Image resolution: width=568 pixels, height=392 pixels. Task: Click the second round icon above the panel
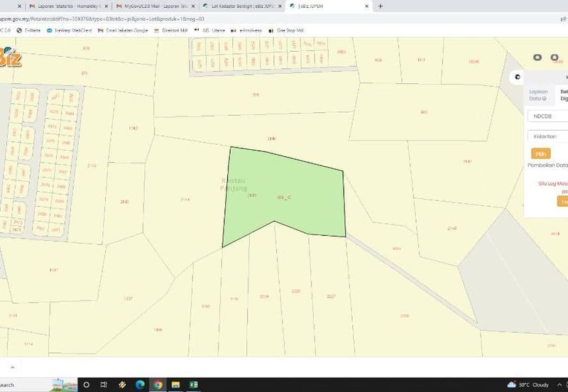[x=555, y=58]
